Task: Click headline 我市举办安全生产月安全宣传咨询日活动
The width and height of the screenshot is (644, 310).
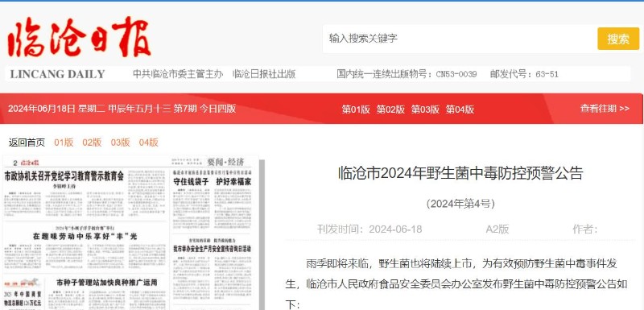Action: (x=213, y=249)
